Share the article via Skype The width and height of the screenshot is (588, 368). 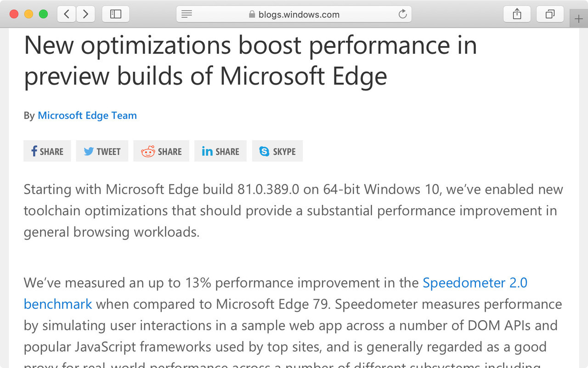pyautogui.click(x=277, y=151)
